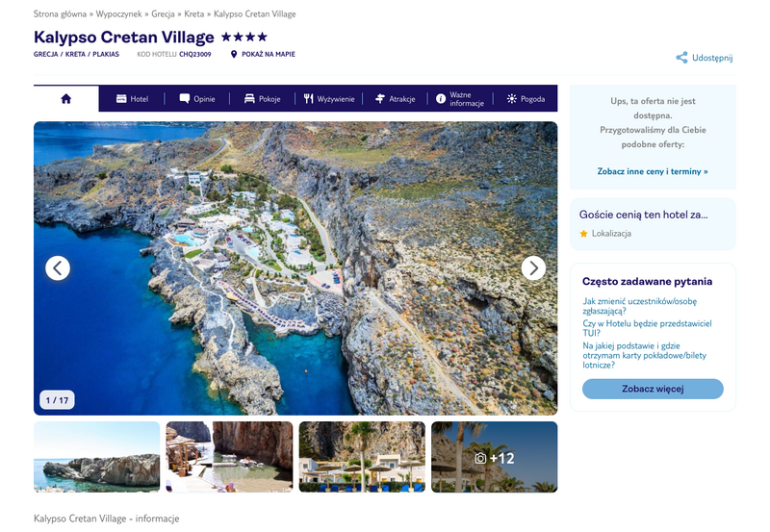
Task: Open the Opinie reviews tab
Action: pyautogui.click(x=197, y=99)
